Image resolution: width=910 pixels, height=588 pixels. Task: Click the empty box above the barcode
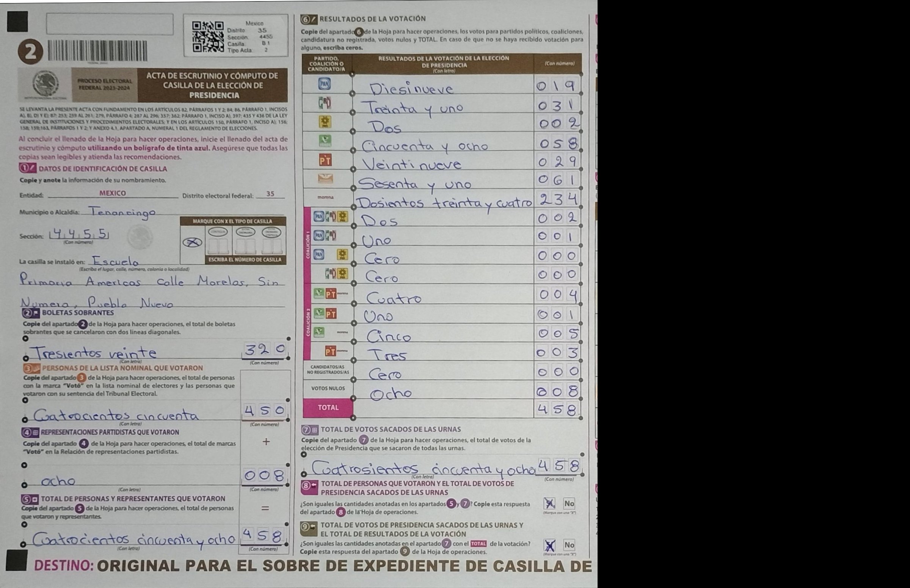click(x=110, y=24)
